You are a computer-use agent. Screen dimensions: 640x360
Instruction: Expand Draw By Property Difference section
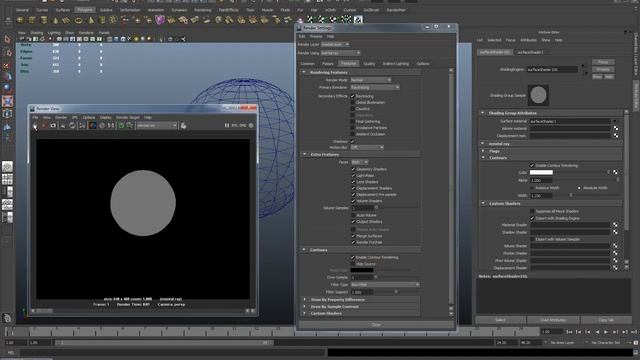(x=304, y=300)
